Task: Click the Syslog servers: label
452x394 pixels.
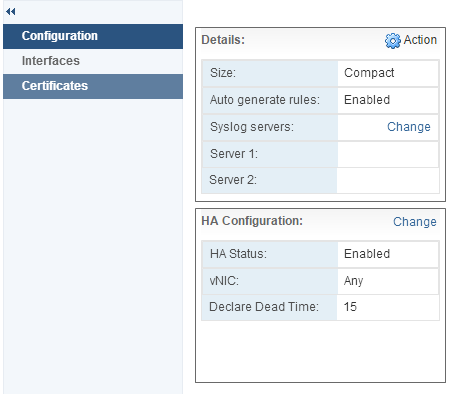Action: point(252,127)
